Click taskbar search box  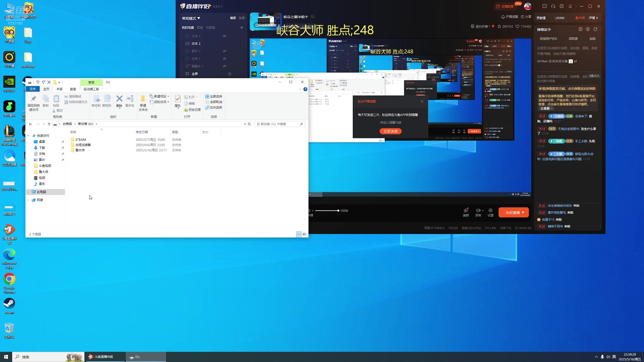pos(48,357)
